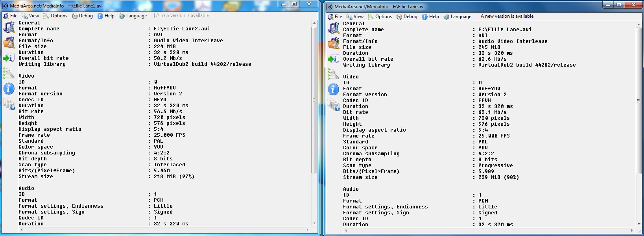
Task: Click 'A new version is available' in Ellie Lane.avi window
Action: click(507, 16)
